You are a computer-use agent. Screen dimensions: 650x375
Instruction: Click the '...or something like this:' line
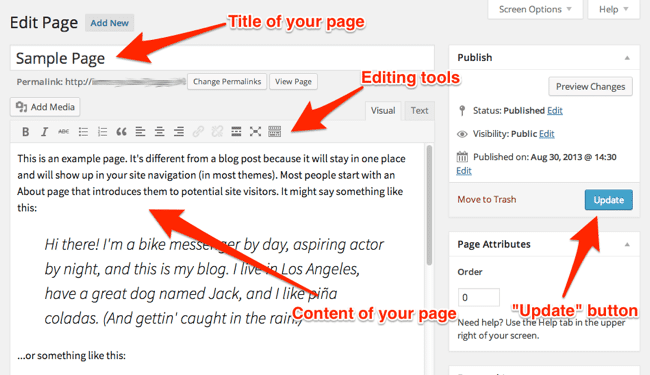tap(71, 356)
